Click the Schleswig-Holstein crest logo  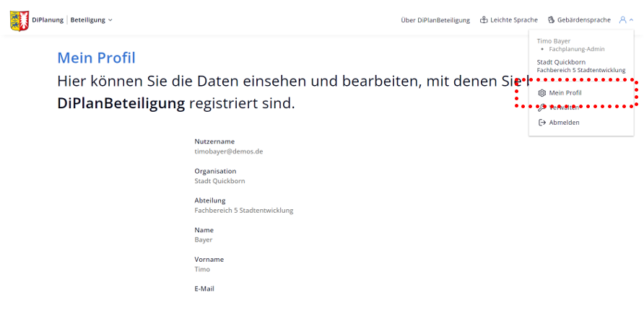[19, 20]
